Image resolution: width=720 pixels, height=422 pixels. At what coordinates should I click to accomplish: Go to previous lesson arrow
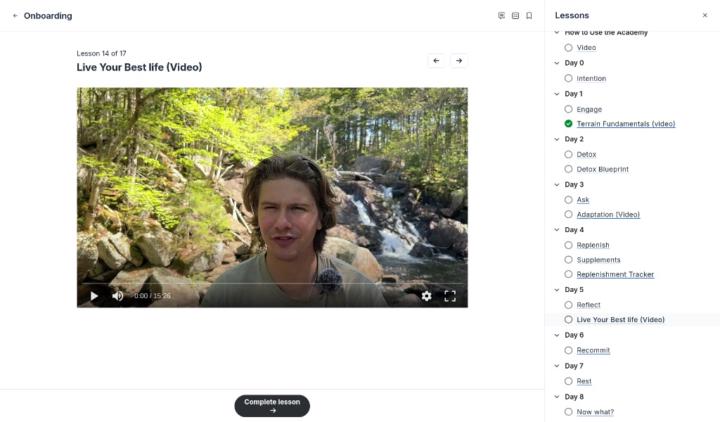436,61
